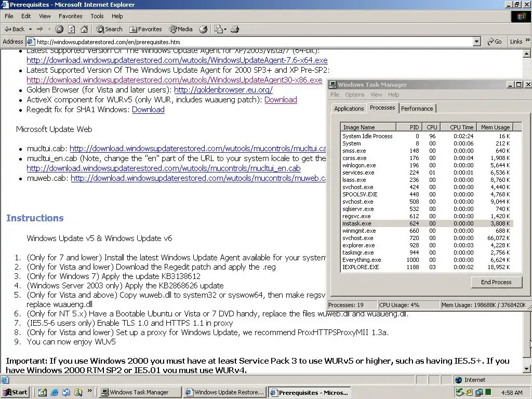Click the Forward arrow in IE toolbar
The image size is (532, 399).
pos(40,29)
